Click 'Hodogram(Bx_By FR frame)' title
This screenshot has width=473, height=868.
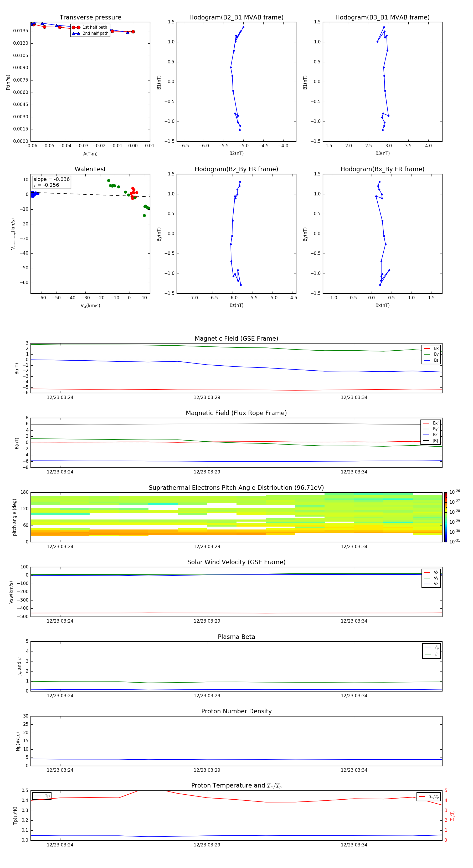click(382, 169)
